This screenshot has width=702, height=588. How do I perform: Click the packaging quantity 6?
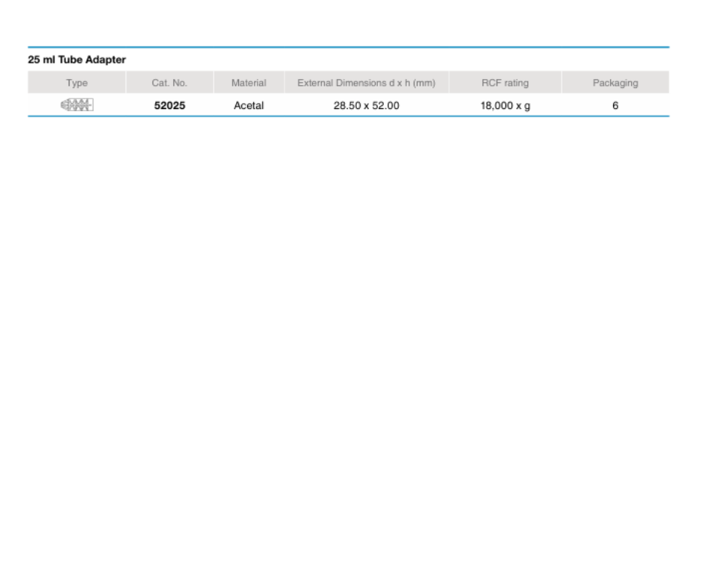(x=615, y=106)
